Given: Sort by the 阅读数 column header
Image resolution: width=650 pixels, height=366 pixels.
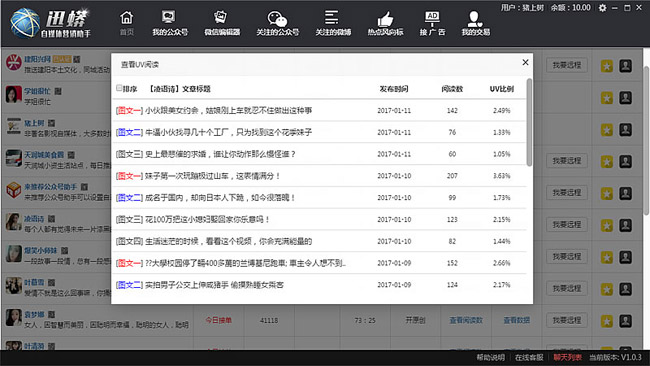Looking at the screenshot, I should (452, 89).
